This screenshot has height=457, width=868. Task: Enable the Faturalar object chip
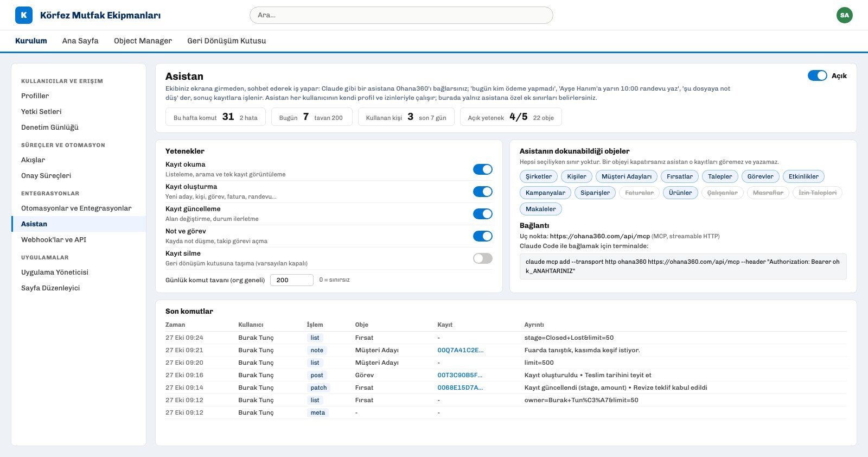tap(640, 193)
